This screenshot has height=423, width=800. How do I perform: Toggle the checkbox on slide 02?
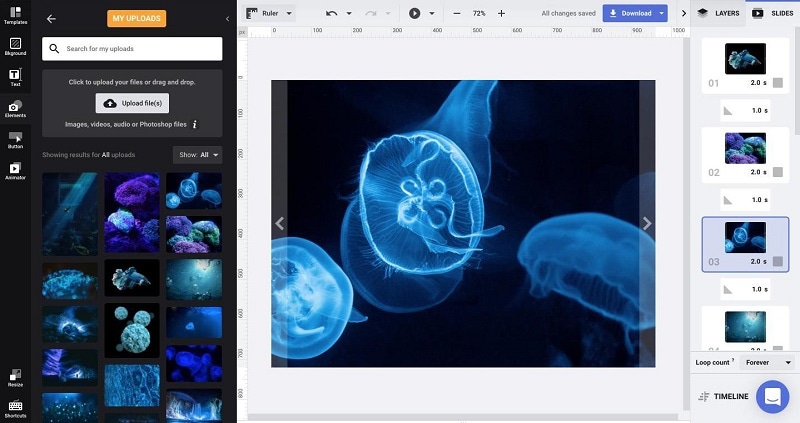pos(778,172)
